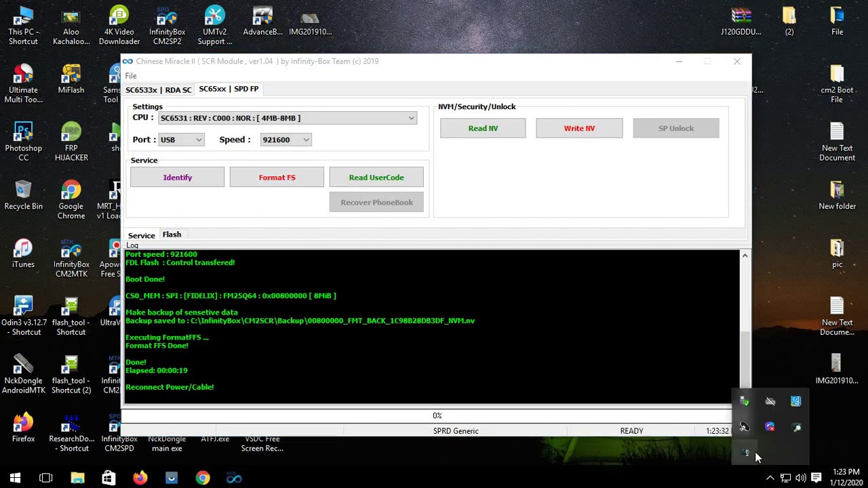Click the Recover PhoneBook button
Screen dimensions: 868x488
376,202
